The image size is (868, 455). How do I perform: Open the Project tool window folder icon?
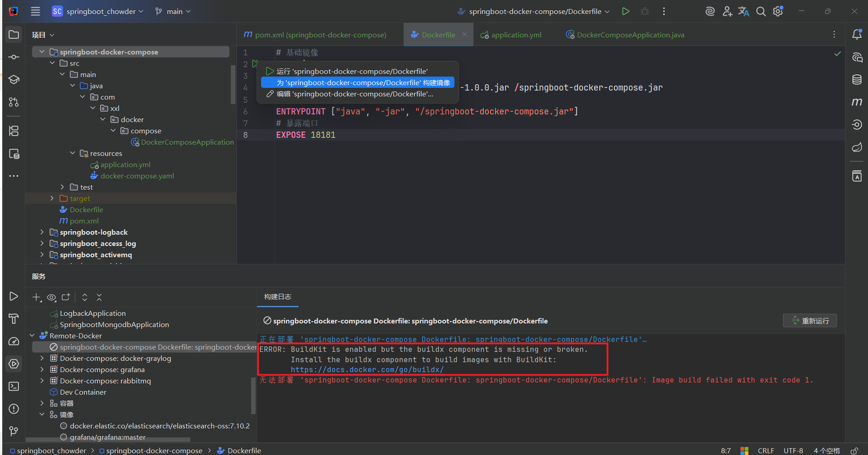[14, 35]
